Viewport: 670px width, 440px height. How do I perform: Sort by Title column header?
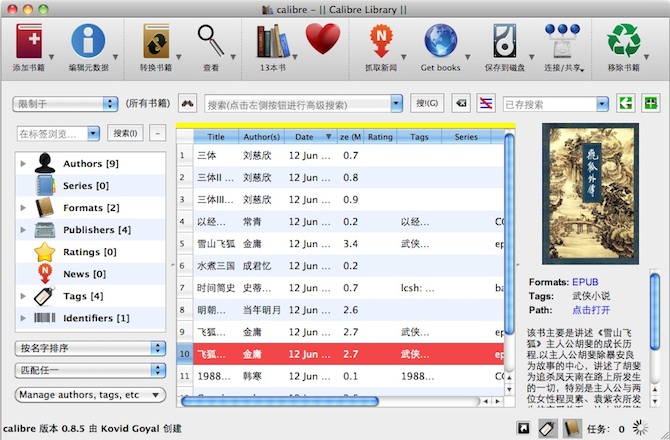pos(216,137)
